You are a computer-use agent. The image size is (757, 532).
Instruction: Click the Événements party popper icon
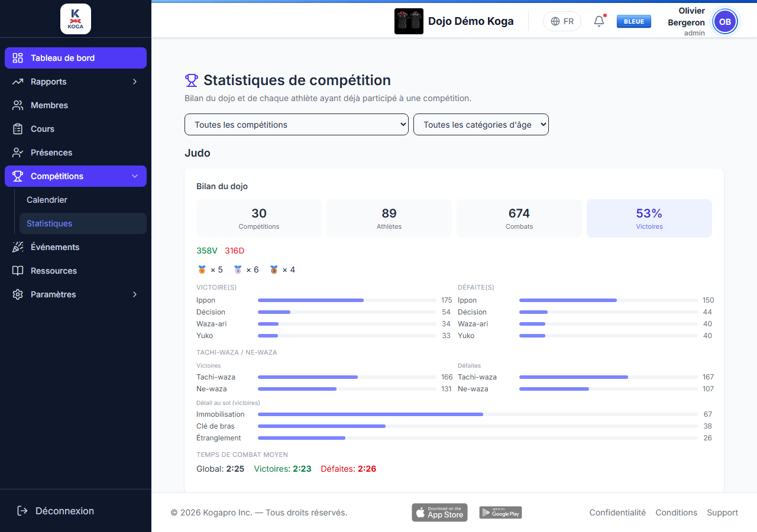(x=18, y=247)
